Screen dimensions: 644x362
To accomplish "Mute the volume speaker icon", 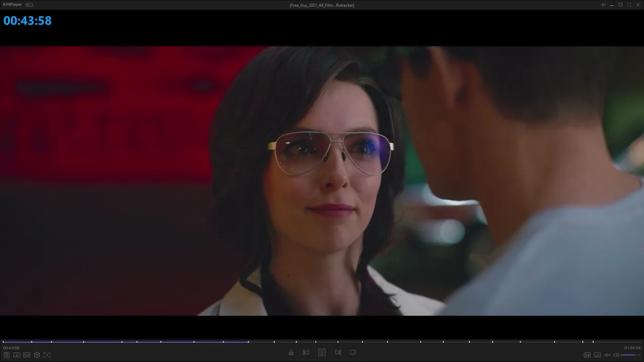I will tap(616, 355).
